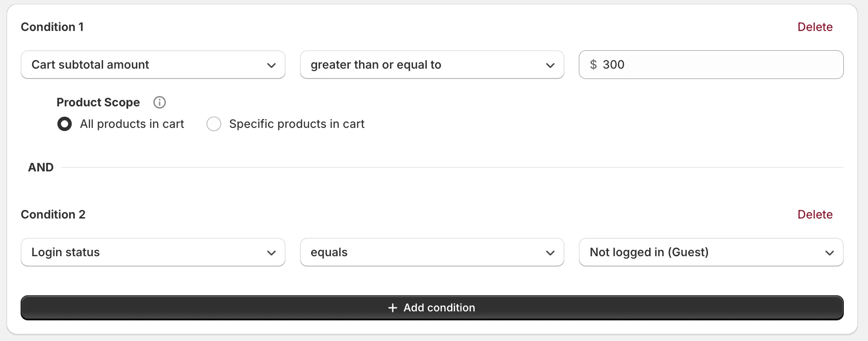
Task: Click the Condition 1 heading
Action: click(x=52, y=27)
